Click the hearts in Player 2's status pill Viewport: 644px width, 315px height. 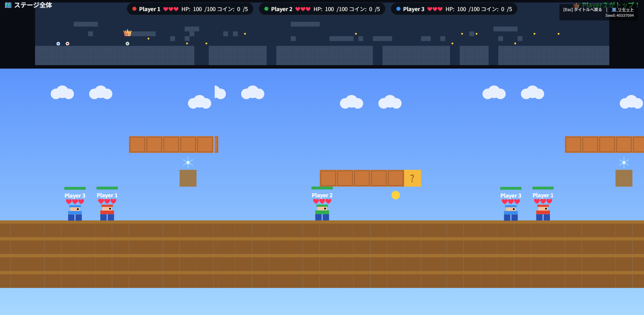point(303,9)
